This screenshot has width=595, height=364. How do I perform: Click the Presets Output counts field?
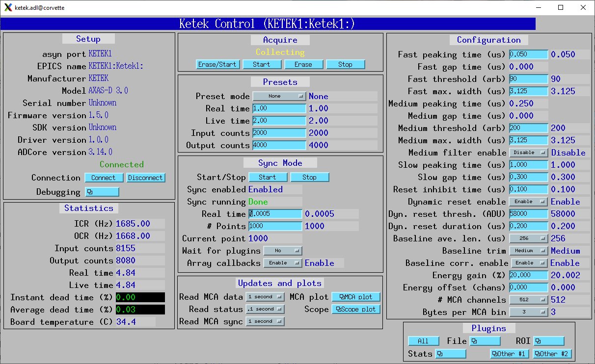(279, 145)
